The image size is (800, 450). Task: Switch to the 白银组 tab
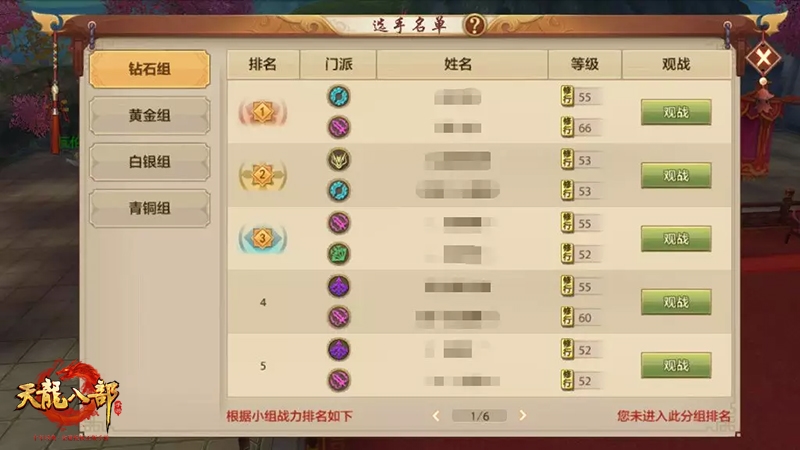pos(149,162)
